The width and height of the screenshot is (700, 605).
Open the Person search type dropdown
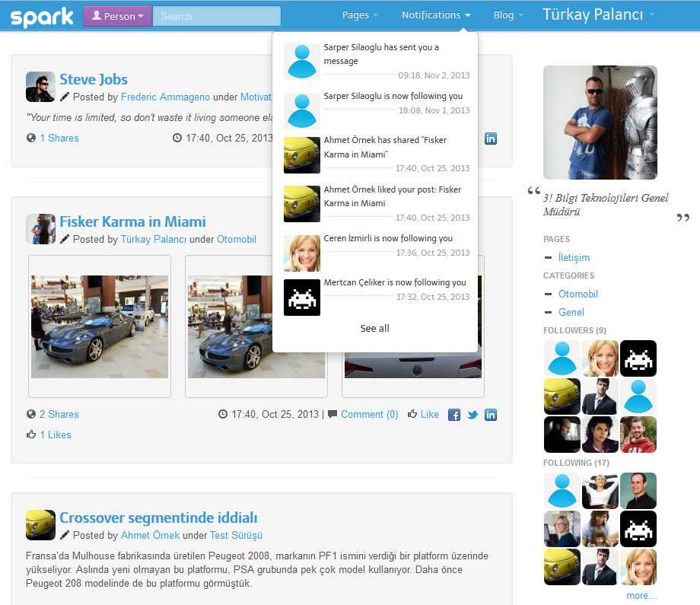coord(118,16)
